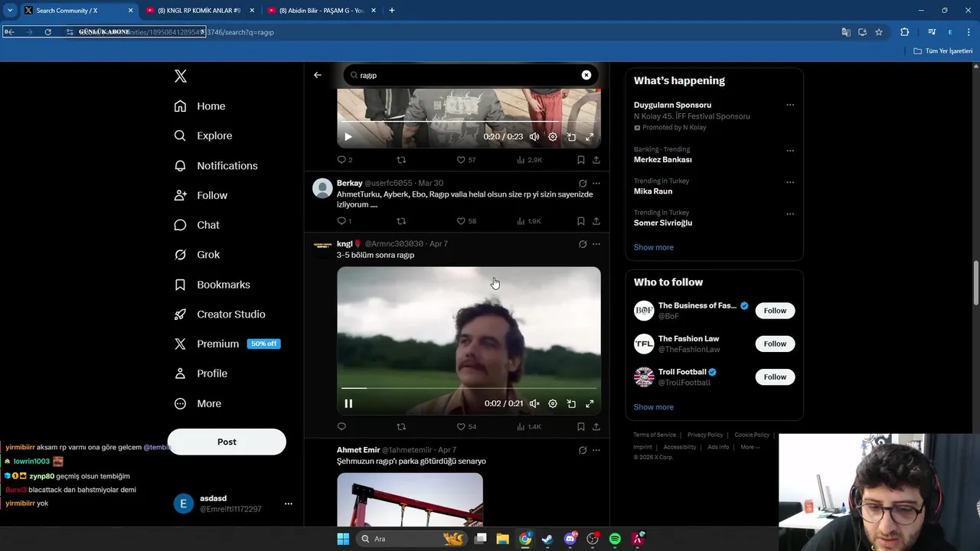Open options for Duyguların Sponsoru trend
Viewport: 980px width, 551px height.
point(790,105)
